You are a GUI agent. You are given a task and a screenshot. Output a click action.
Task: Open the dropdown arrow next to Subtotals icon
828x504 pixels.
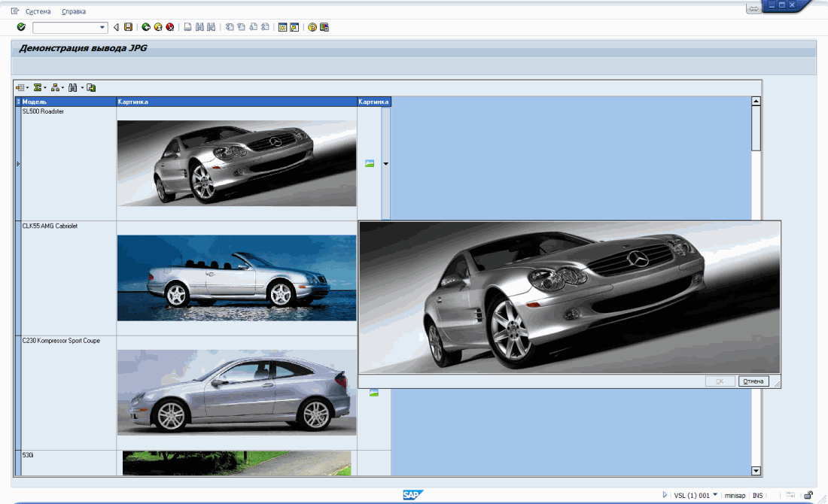[x=62, y=87]
